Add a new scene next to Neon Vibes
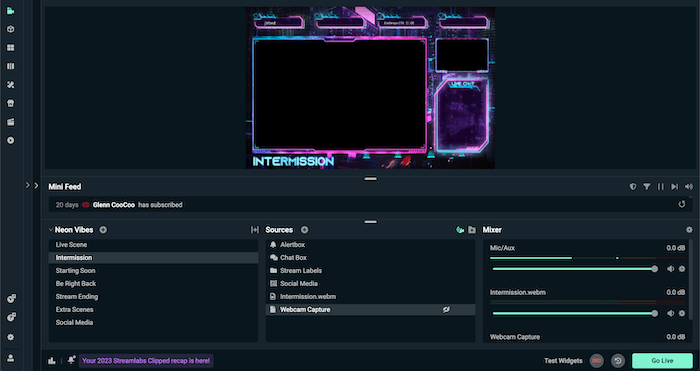700x371 pixels. point(103,229)
